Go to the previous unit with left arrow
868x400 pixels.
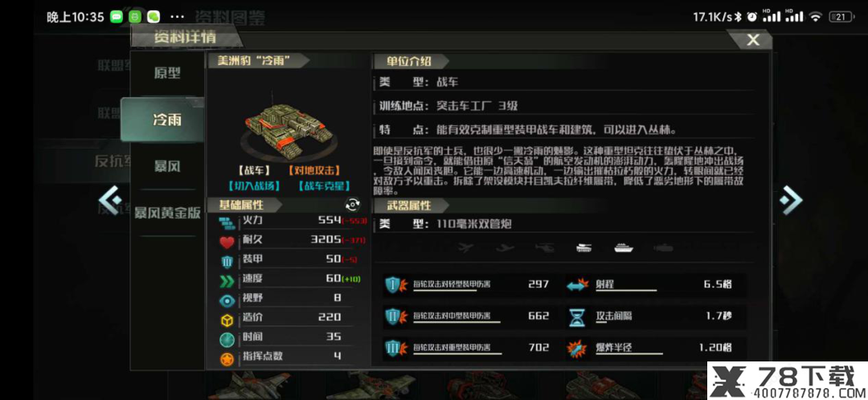[x=109, y=200]
